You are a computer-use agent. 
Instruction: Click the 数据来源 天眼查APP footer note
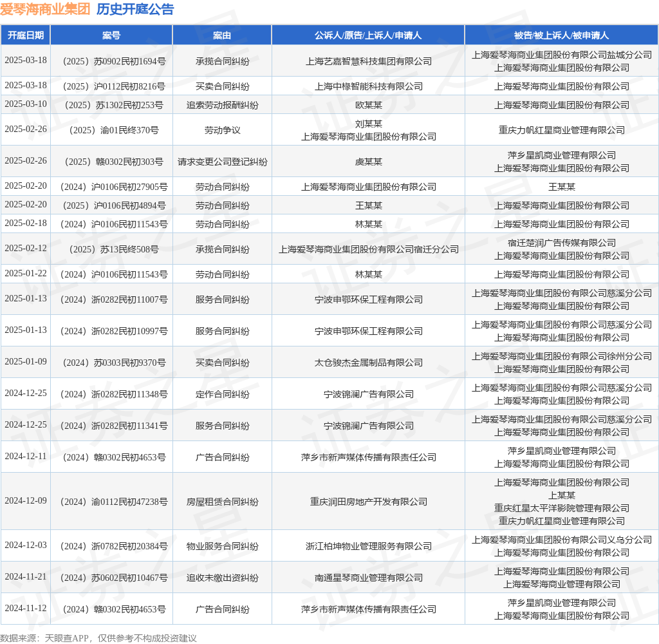[98, 638]
